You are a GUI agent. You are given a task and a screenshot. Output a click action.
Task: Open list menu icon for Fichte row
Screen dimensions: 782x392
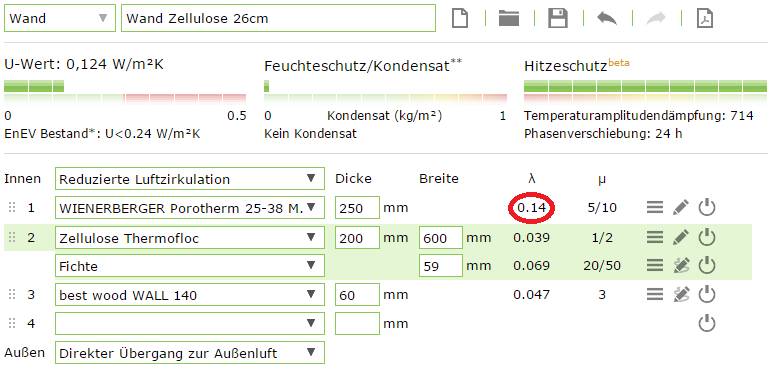[655, 265]
